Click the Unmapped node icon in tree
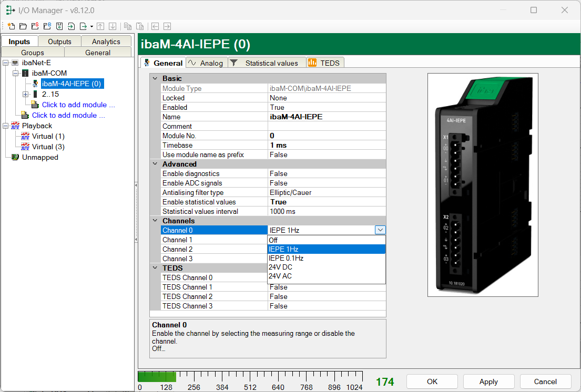 (15, 157)
